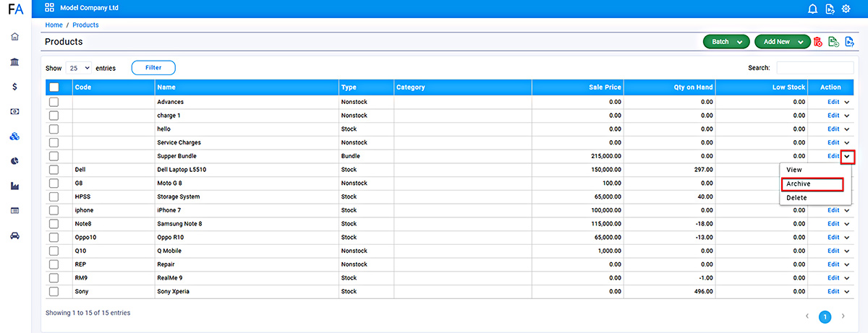Sort by the Category column header
The width and height of the screenshot is (868, 333).
(x=463, y=87)
